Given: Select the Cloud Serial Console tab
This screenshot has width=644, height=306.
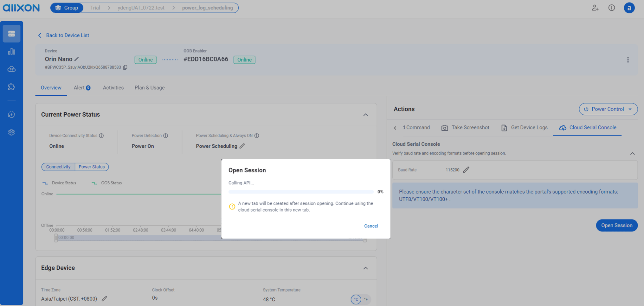Looking at the screenshot, I should pyautogui.click(x=587, y=127).
